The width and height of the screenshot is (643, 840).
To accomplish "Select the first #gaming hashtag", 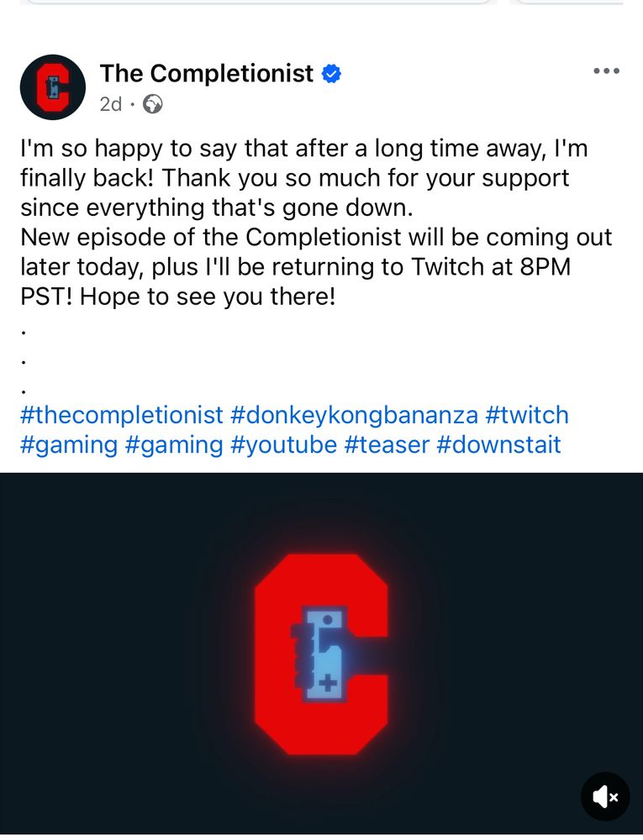I will tap(69, 445).
